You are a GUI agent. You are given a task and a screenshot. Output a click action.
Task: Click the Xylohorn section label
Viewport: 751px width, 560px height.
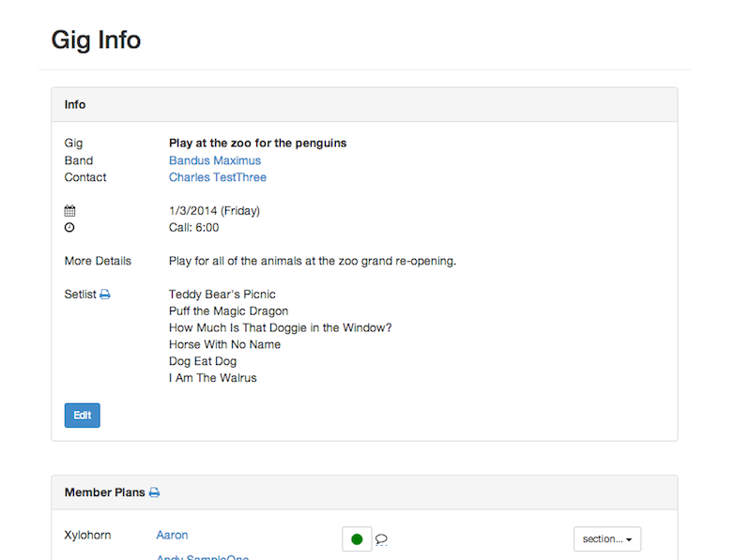click(x=87, y=535)
